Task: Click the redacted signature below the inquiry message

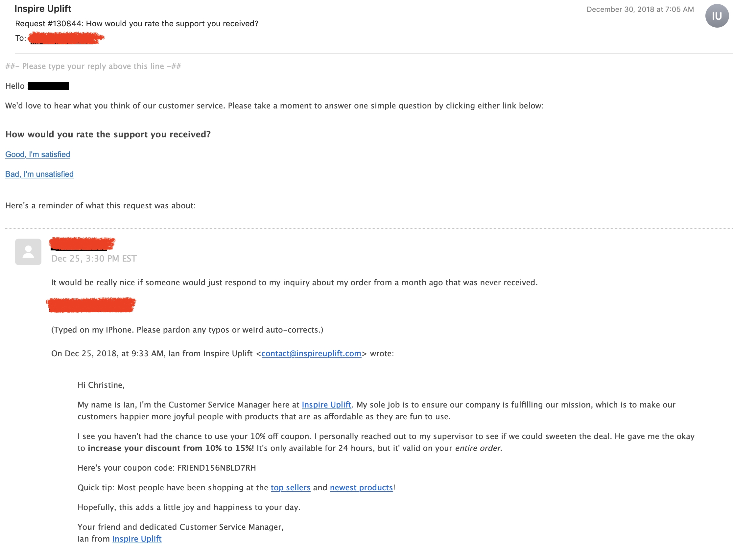Action: [91, 305]
